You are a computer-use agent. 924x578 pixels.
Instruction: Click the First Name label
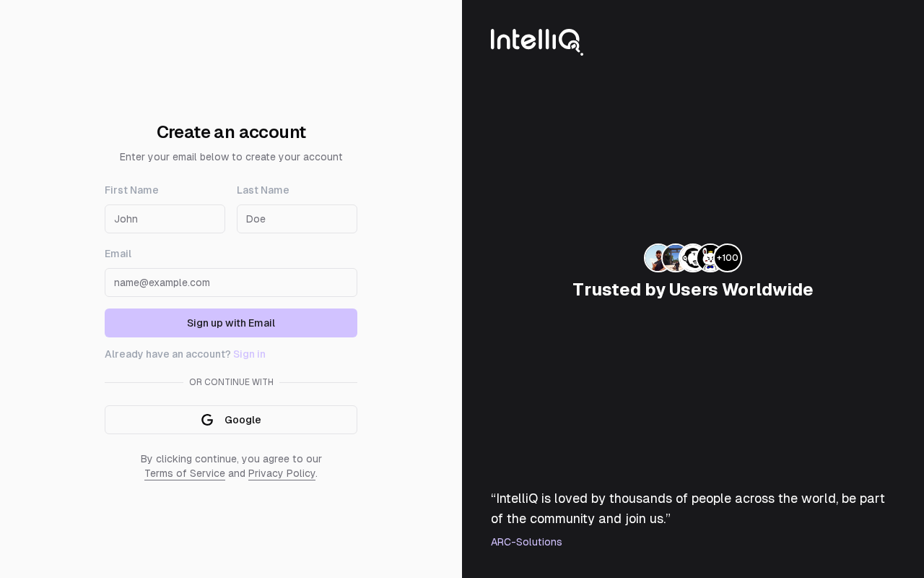(x=131, y=190)
